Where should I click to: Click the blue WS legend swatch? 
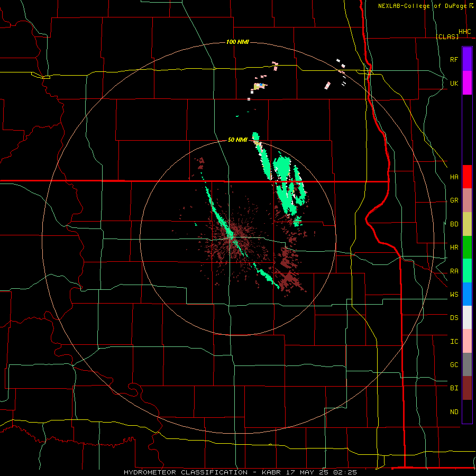tap(467, 294)
